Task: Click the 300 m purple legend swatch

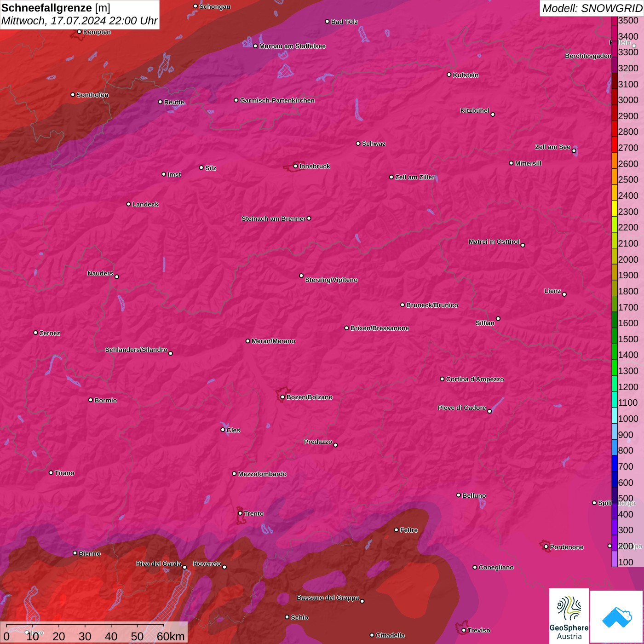Action: click(x=615, y=527)
